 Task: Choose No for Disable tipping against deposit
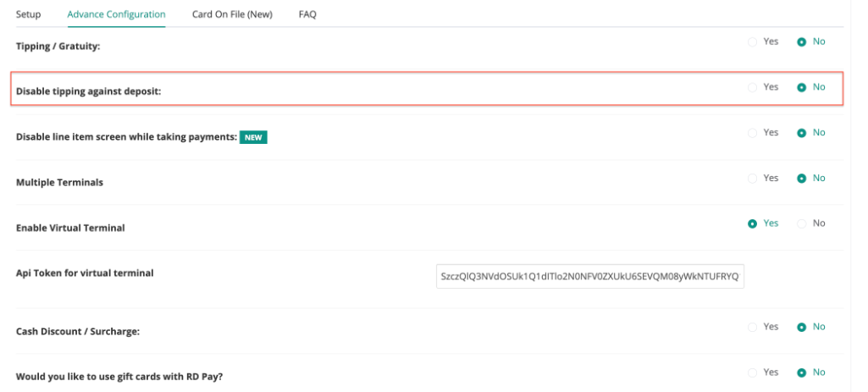[x=801, y=87]
